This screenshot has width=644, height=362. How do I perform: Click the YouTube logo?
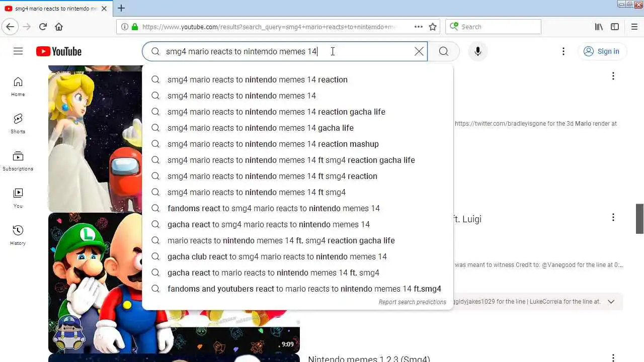(x=59, y=51)
